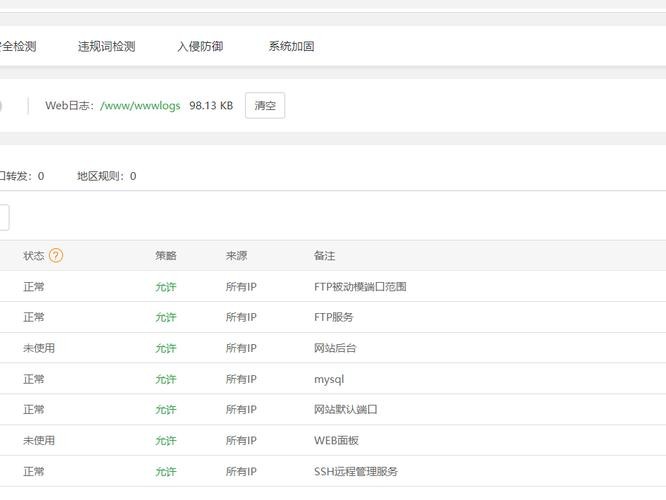Click 允许 policy in WEB面板 row
The width and height of the screenshot is (666, 500).
point(166,441)
